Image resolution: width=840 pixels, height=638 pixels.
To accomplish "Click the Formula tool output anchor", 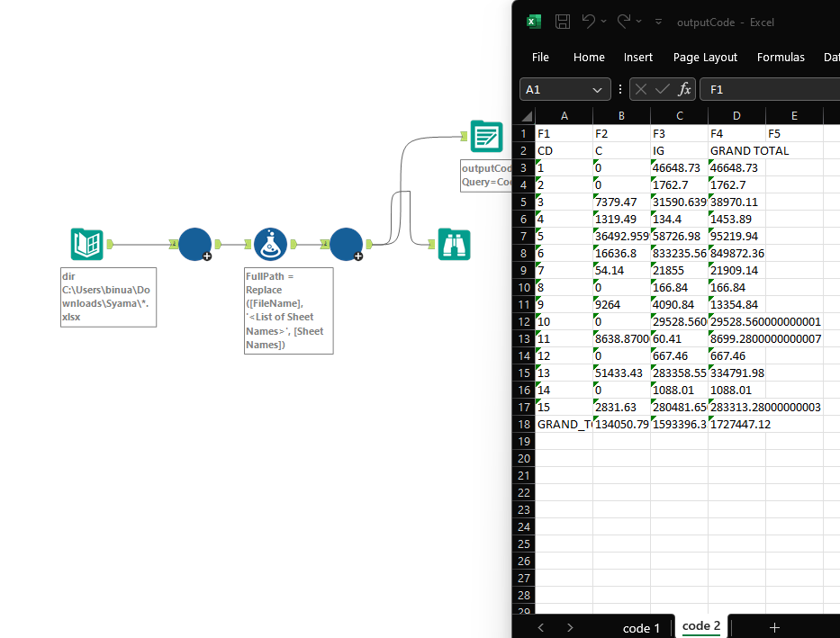I will coord(294,244).
